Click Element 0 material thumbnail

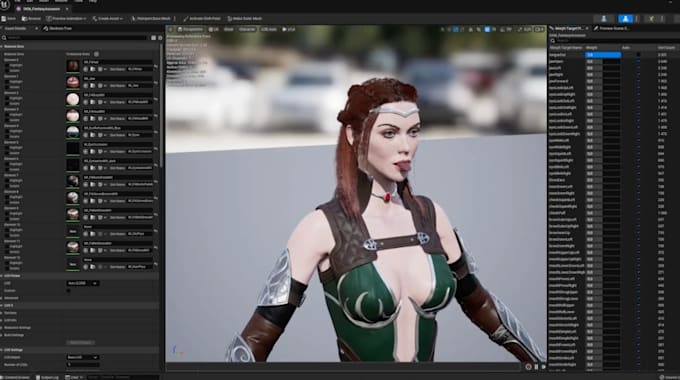[73, 66]
